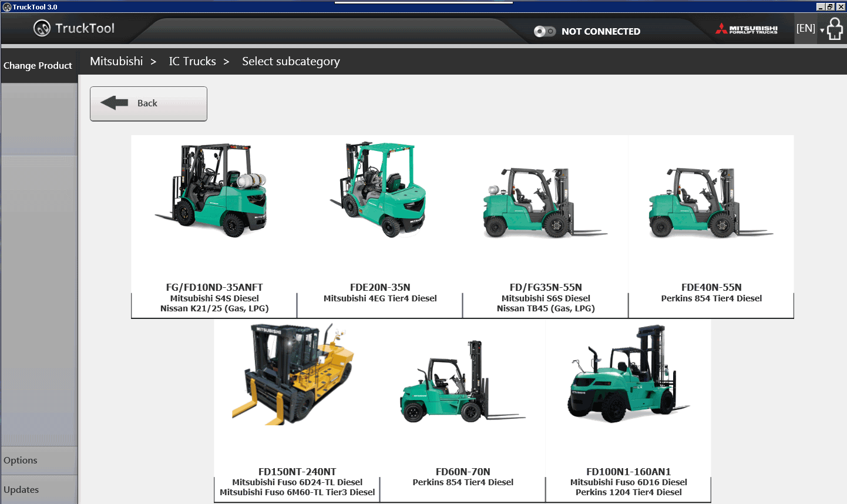Click Perkins 1204 Tier4 Diesel text
847x504 pixels.
[628, 492]
